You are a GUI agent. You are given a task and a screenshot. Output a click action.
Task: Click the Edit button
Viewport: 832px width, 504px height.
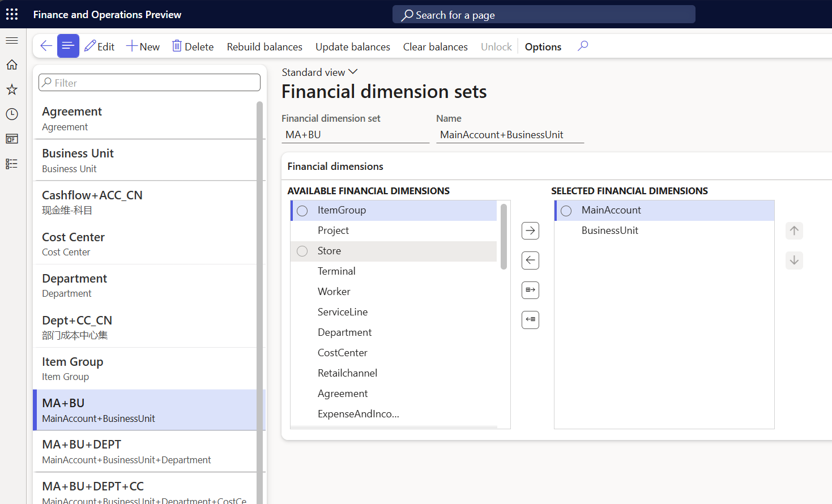[x=99, y=46]
